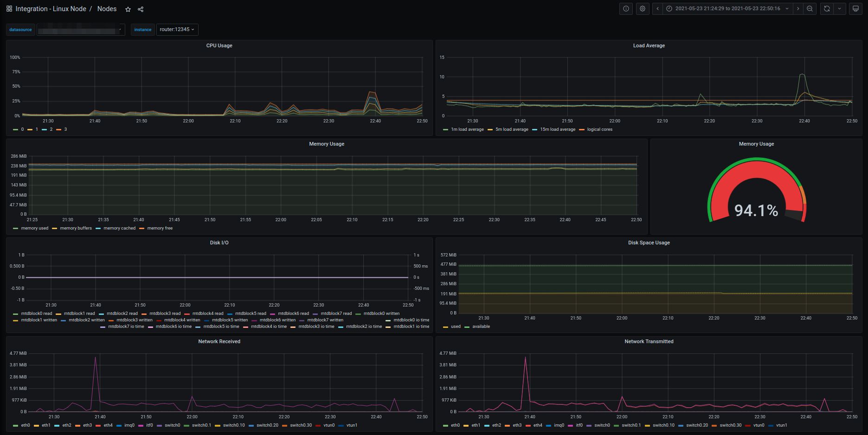Shift time range backward

pyautogui.click(x=657, y=9)
